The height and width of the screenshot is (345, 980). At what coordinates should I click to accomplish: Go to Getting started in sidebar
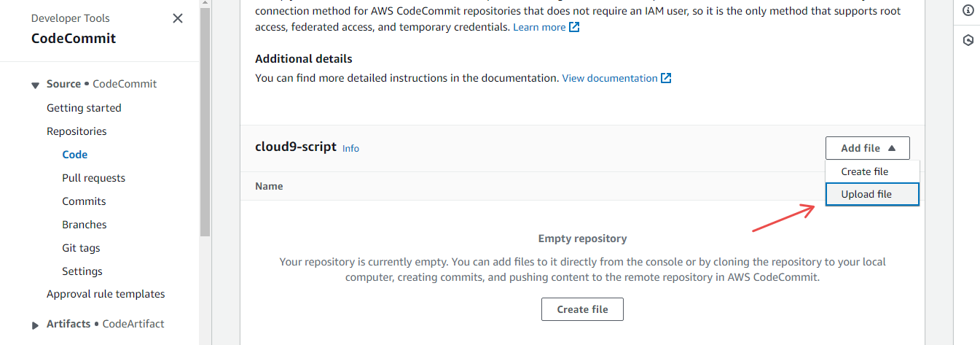[84, 108]
